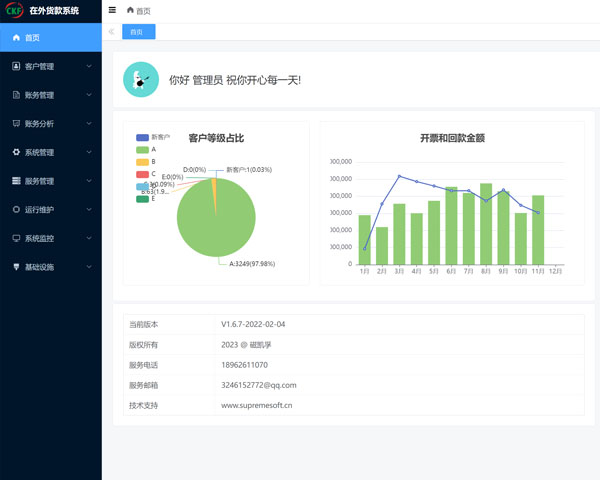The height and width of the screenshot is (480, 600).
Task: Click the 系统监控 monitor icon
Action: pos(16,239)
